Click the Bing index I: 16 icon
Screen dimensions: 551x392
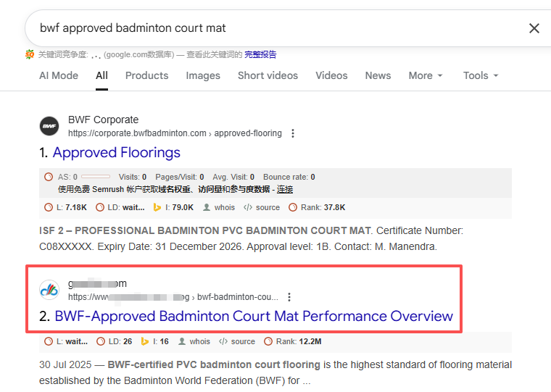[144, 341]
